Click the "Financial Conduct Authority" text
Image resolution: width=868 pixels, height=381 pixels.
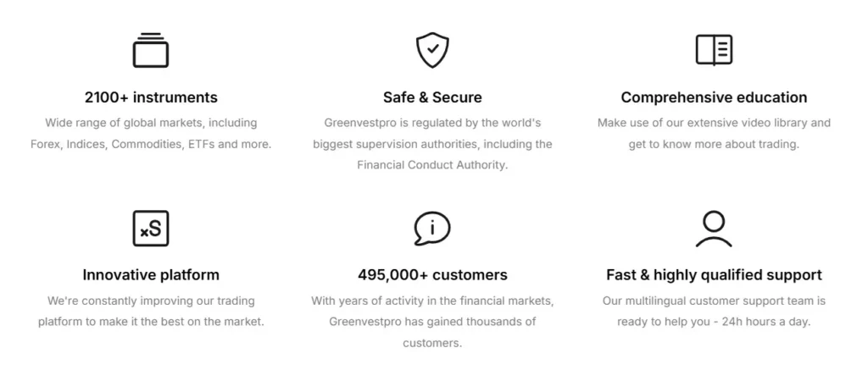432,165
